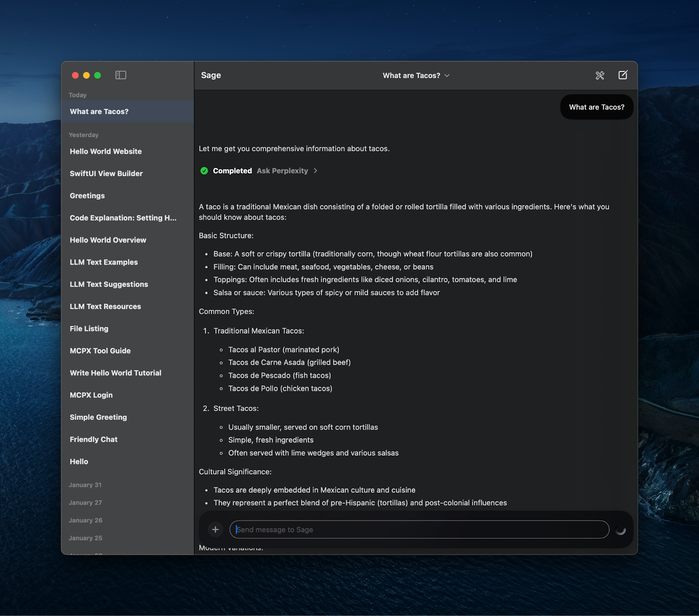Click the Simple, fresh ingredients bullet
The width and height of the screenshot is (699, 616).
coord(271,440)
